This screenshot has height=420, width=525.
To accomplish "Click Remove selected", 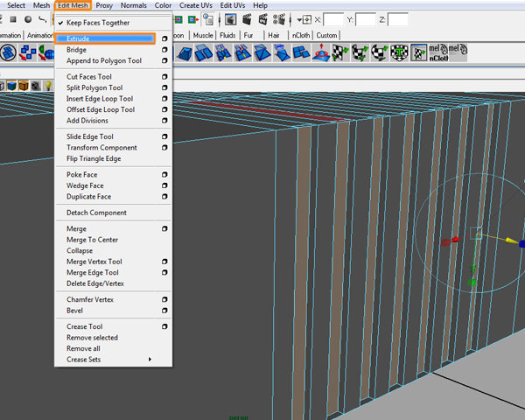I will tap(92, 338).
